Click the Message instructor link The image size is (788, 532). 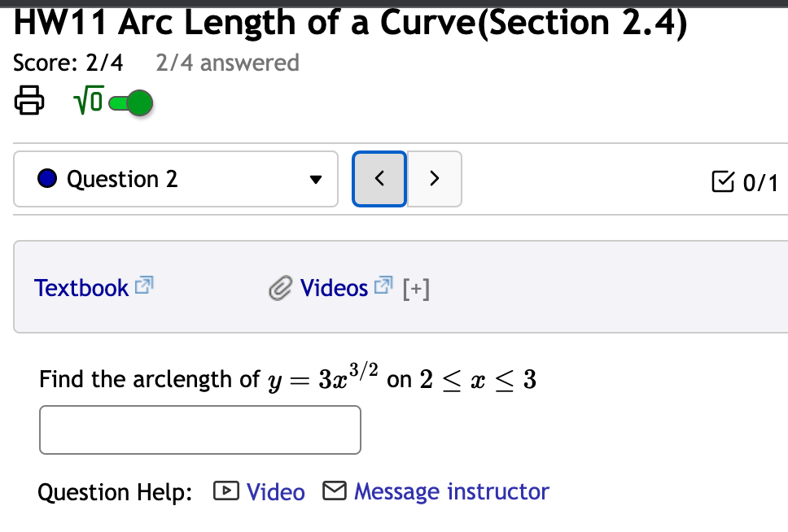(x=451, y=491)
